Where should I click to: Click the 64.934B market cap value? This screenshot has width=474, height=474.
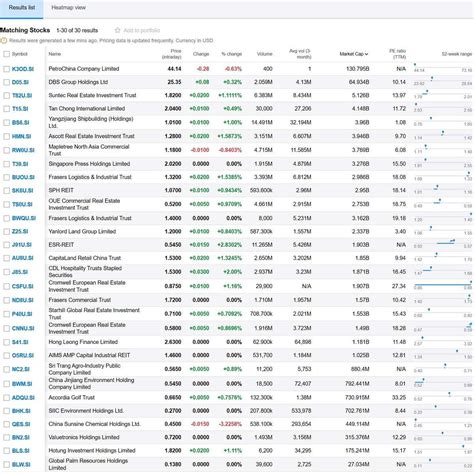click(x=359, y=82)
